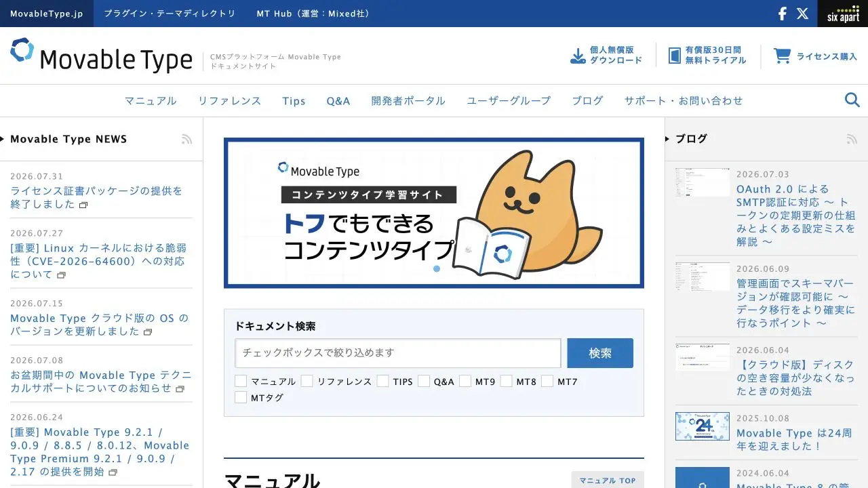The width and height of the screenshot is (868, 488).
Task: Focus the document search input field
Action: 398,353
